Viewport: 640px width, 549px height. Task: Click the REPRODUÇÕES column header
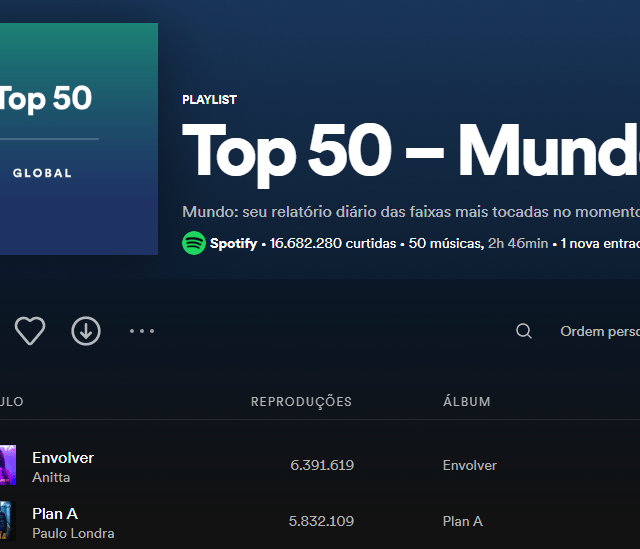pyautogui.click(x=301, y=402)
